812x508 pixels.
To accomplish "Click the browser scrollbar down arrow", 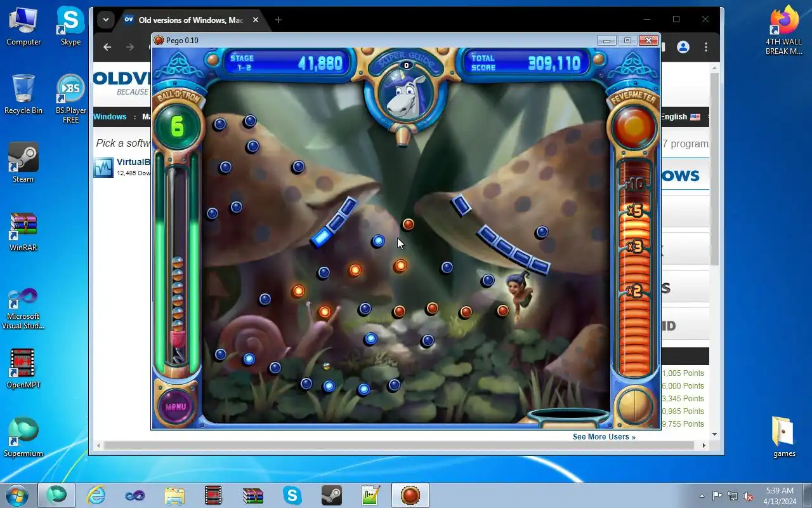I will click(715, 435).
